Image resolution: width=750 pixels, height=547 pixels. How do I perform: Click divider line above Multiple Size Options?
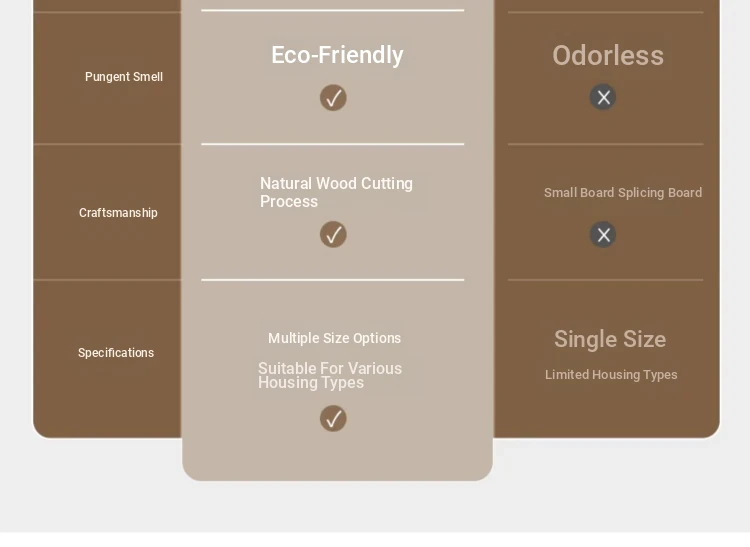[333, 280]
